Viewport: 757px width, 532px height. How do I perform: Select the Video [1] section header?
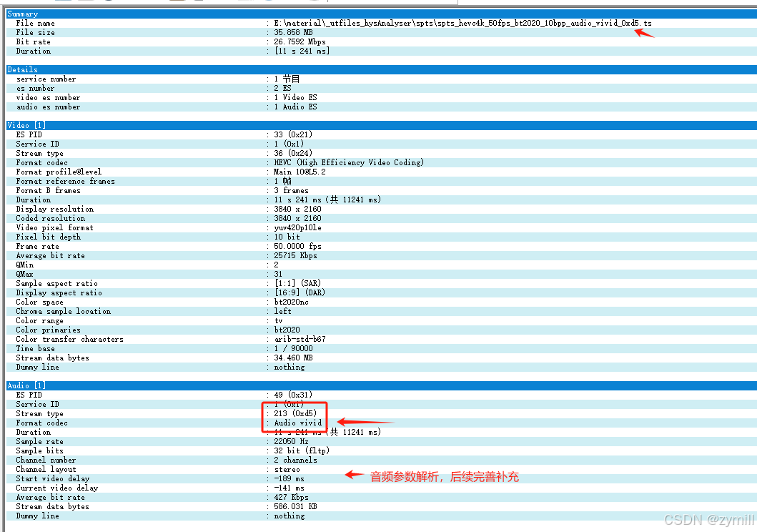[382, 125]
